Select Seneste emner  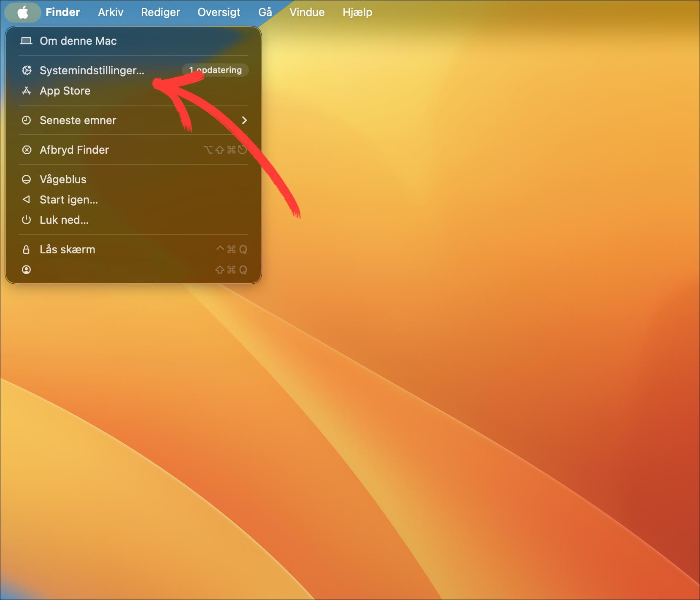133,120
